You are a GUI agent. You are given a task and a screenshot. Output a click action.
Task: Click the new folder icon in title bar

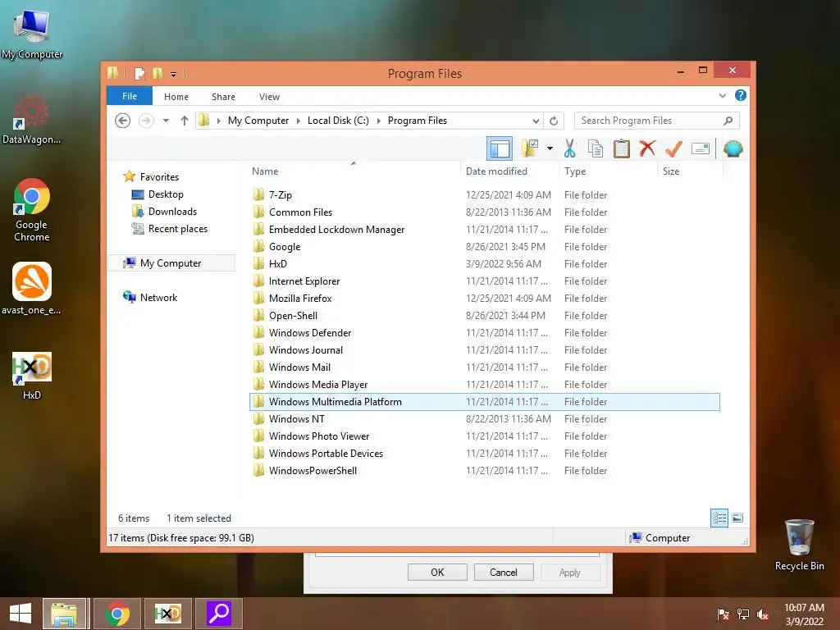[x=157, y=73]
